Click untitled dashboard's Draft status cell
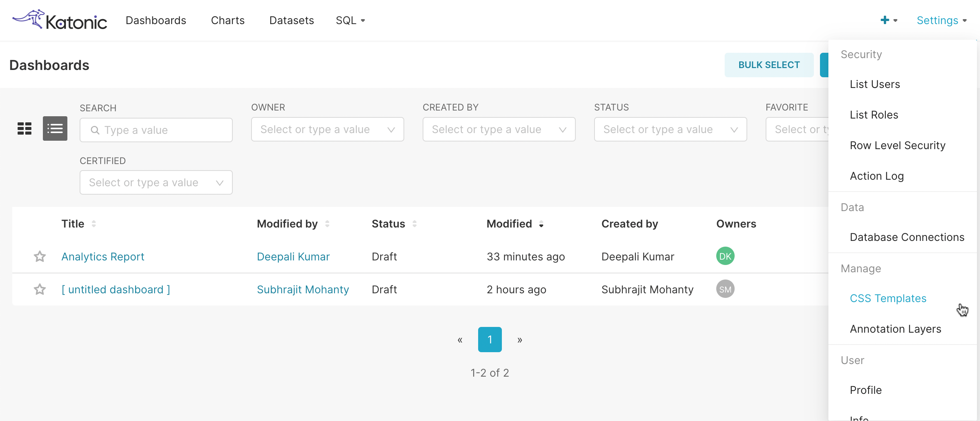Image resolution: width=980 pixels, height=421 pixels. click(x=384, y=289)
